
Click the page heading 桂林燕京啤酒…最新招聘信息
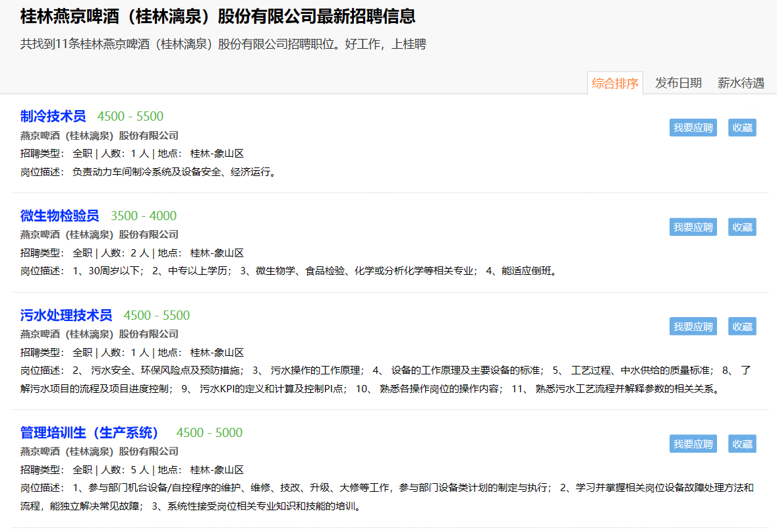tap(218, 16)
